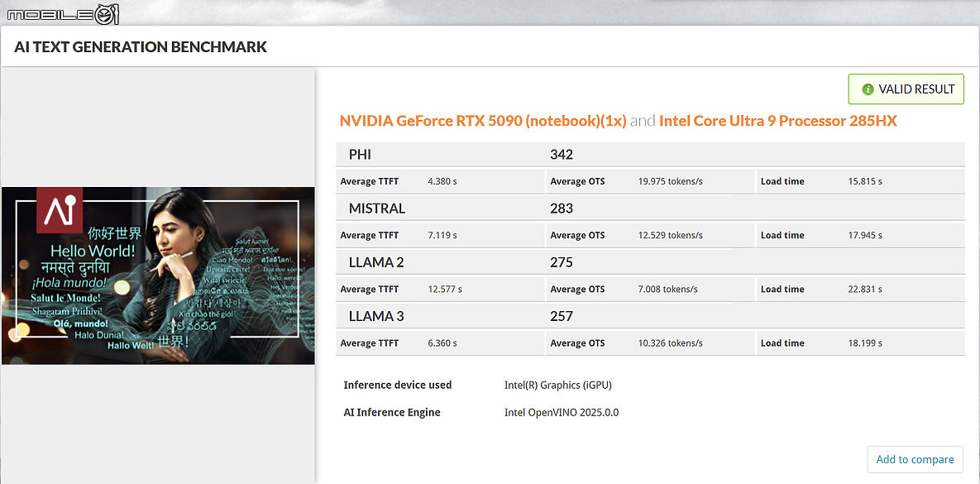Click the green info icon in VALID RESULT
The width and height of the screenshot is (980, 484).
point(867,89)
